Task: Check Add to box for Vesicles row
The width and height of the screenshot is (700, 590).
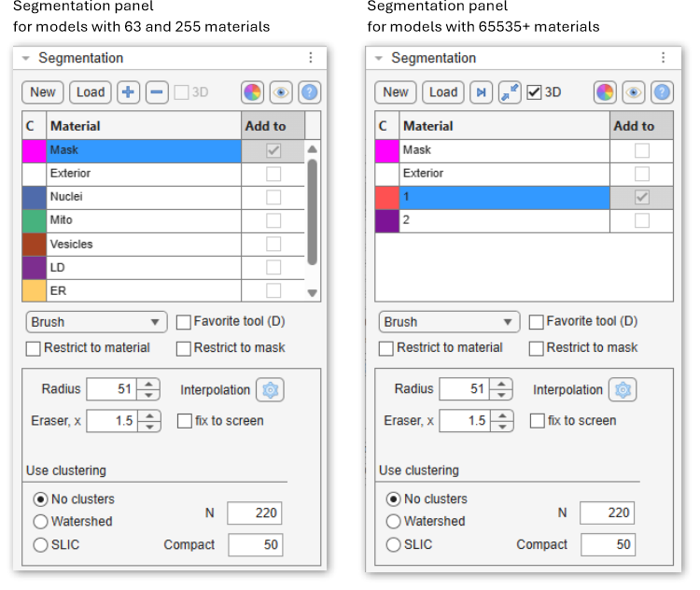Action: (x=273, y=244)
